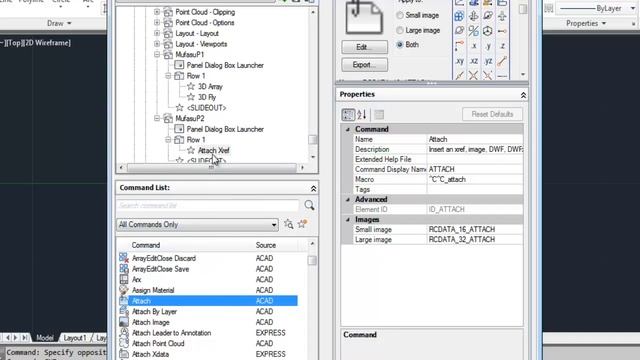
Task: Click the large attach preview image
Action: tap(364, 17)
